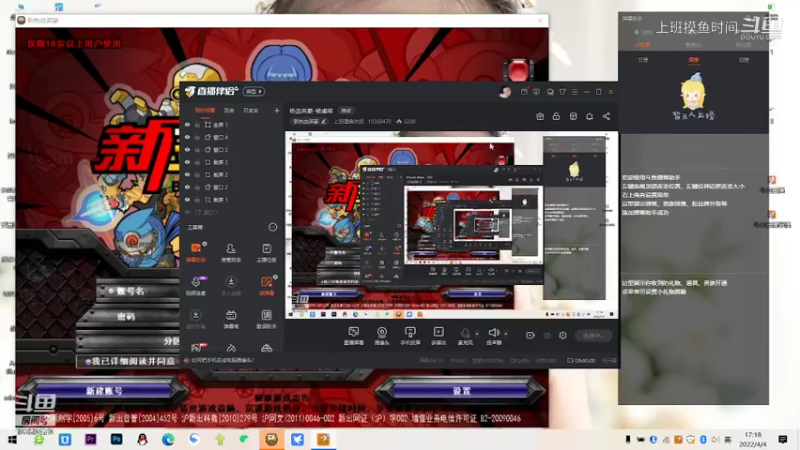
Task: Toggle visibility of 截屏 3 source
Action: click(187, 162)
